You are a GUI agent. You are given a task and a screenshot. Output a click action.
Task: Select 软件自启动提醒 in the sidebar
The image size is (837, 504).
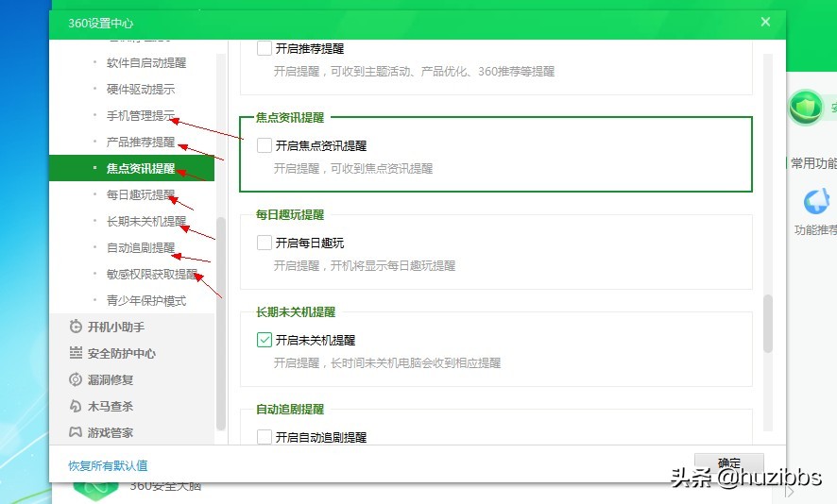pos(146,63)
